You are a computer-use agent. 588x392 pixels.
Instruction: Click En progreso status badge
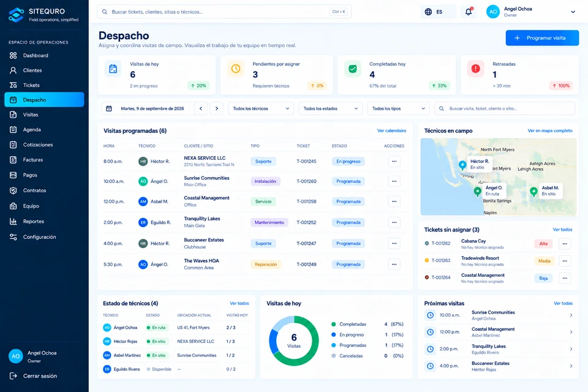pyautogui.click(x=348, y=161)
